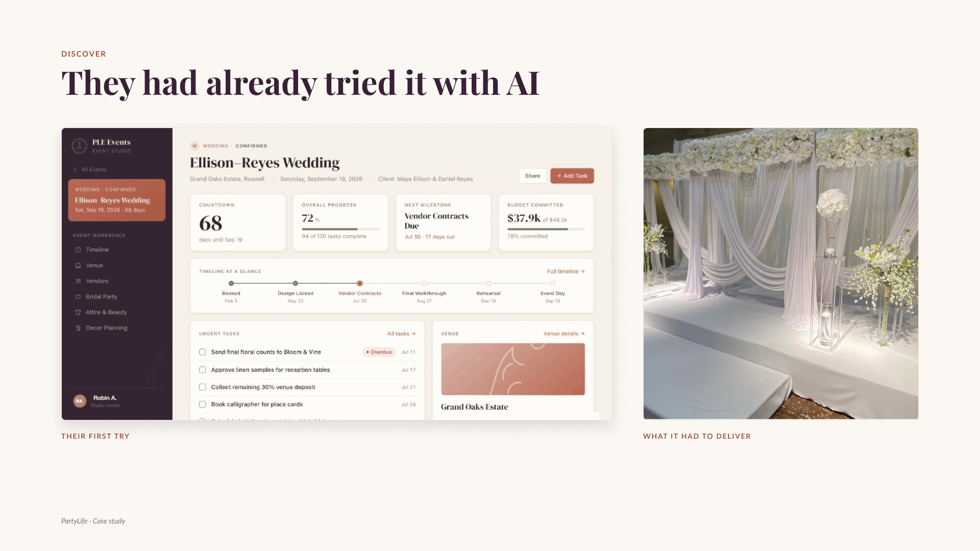Go back to All Events
The image size is (980, 551).
coord(90,169)
